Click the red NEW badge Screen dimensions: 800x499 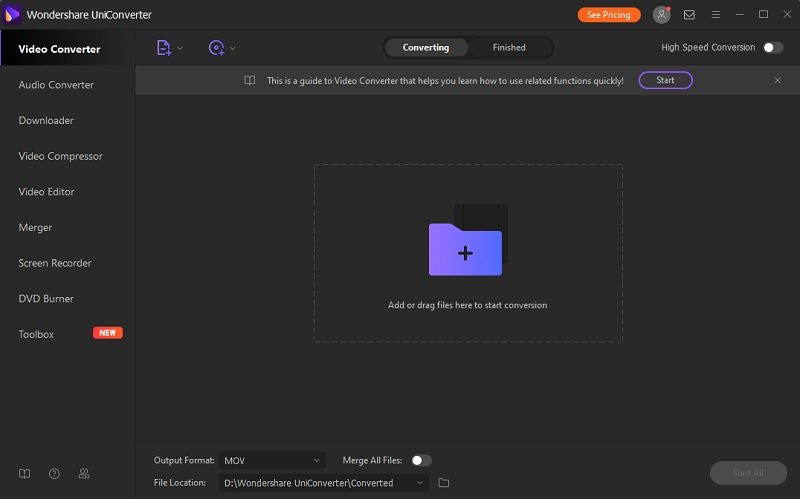pos(108,333)
